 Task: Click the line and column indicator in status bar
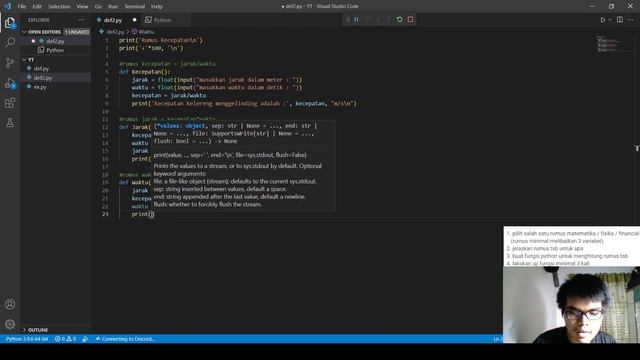tap(498, 339)
